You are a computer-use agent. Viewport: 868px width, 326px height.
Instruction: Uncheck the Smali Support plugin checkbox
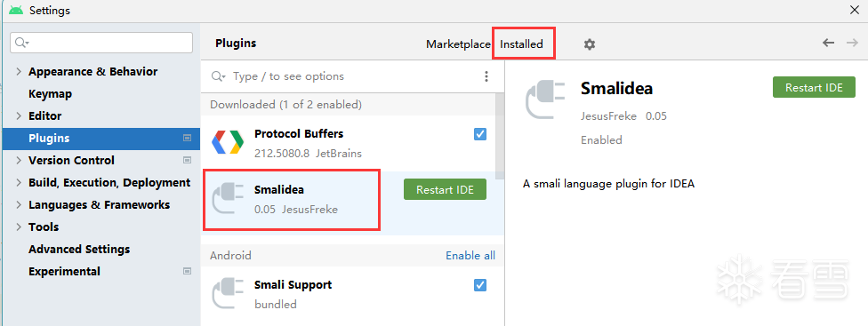[x=480, y=285]
